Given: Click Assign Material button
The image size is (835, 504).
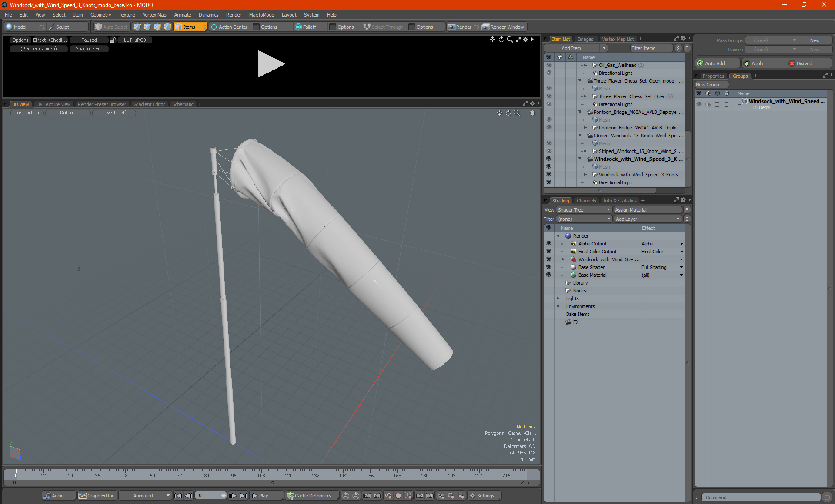Looking at the screenshot, I should (648, 210).
